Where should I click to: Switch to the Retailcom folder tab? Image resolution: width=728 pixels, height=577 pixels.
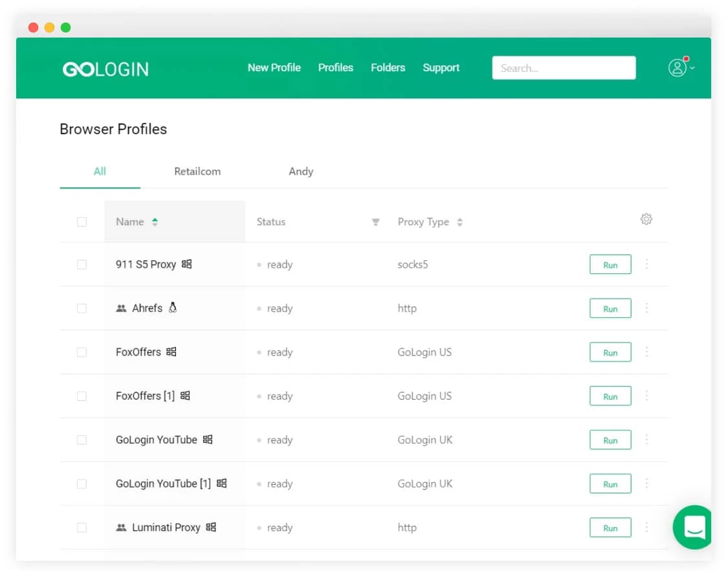click(x=197, y=172)
